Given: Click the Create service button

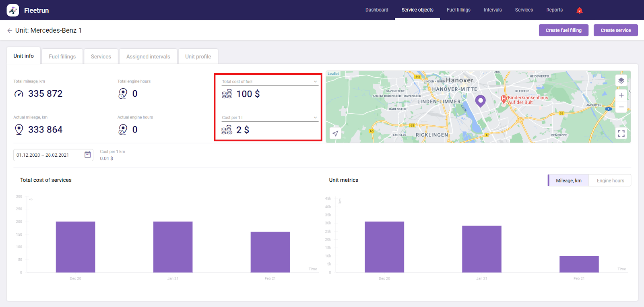Looking at the screenshot, I should (615, 30).
